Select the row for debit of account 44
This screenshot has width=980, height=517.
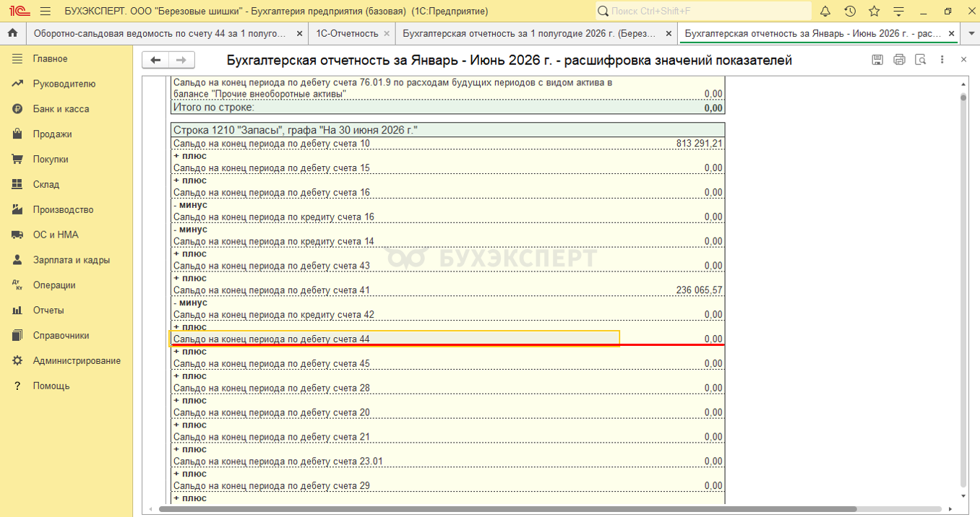448,339
